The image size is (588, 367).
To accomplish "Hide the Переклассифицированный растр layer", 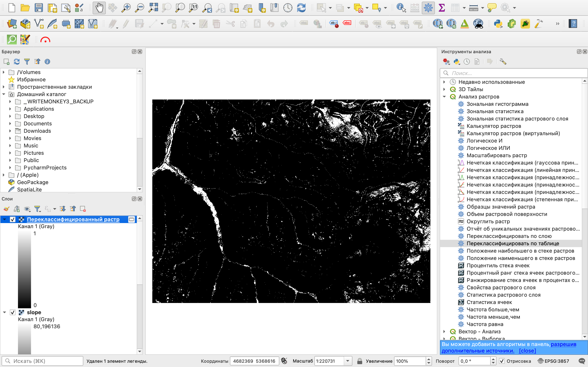I will (13, 219).
